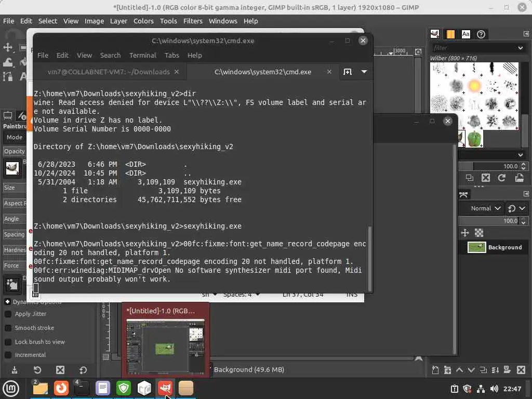Open terminal tab list dropdown arrow
This screenshot has height=399, width=532.
pos(364,72)
